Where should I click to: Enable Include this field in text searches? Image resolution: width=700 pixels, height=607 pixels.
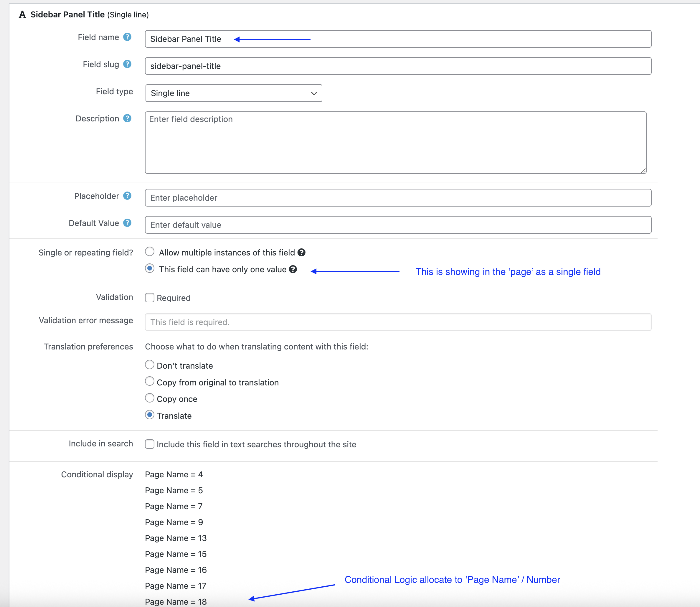pyautogui.click(x=150, y=444)
